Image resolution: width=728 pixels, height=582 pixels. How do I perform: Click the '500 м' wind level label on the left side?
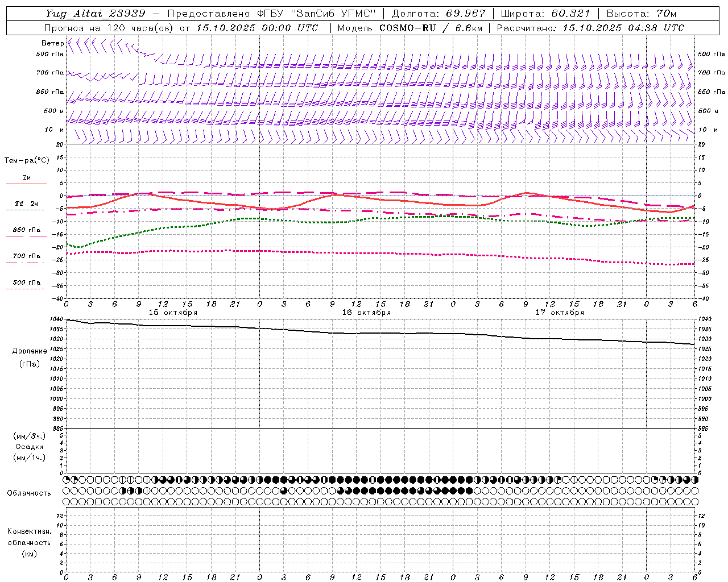pyautogui.click(x=54, y=111)
